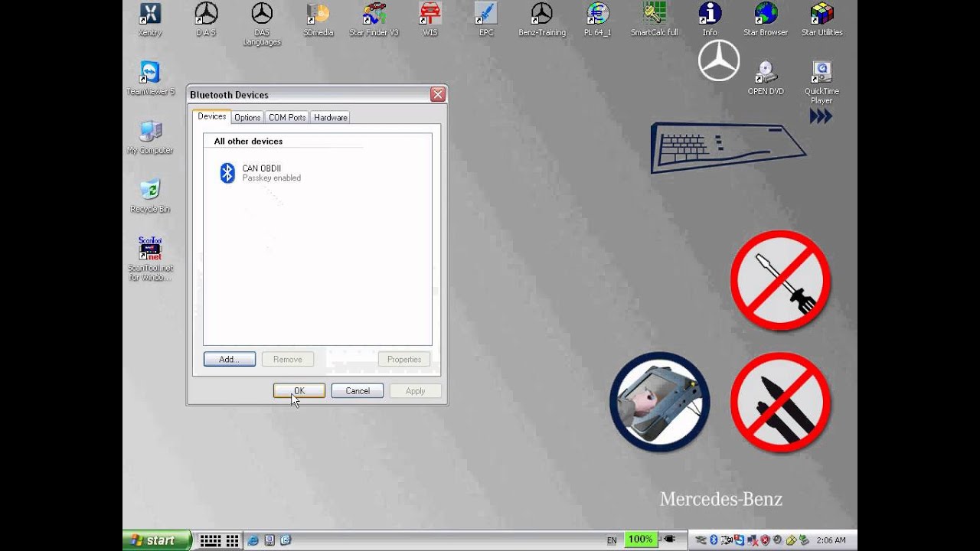Open Internet Explorer from Quick Launch
980x551 pixels.
coord(253,540)
